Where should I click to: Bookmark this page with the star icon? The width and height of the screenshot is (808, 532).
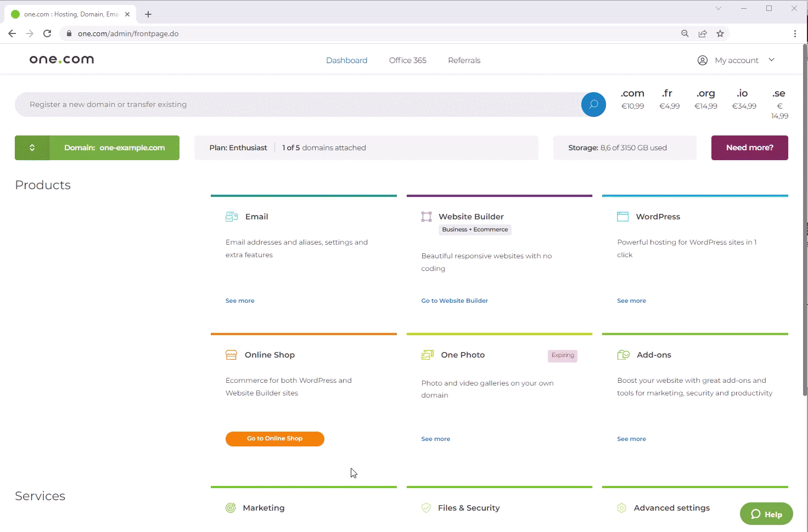coord(720,33)
